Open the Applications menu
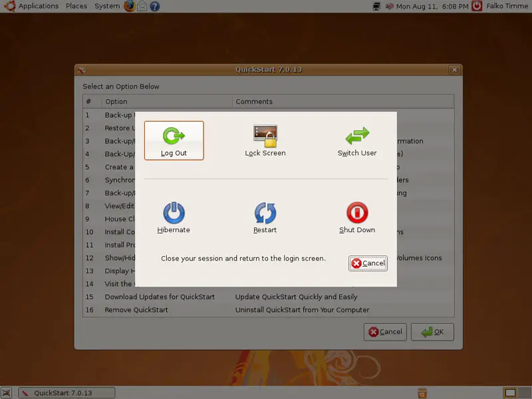This screenshot has width=532, height=399. [x=39, y=6]
